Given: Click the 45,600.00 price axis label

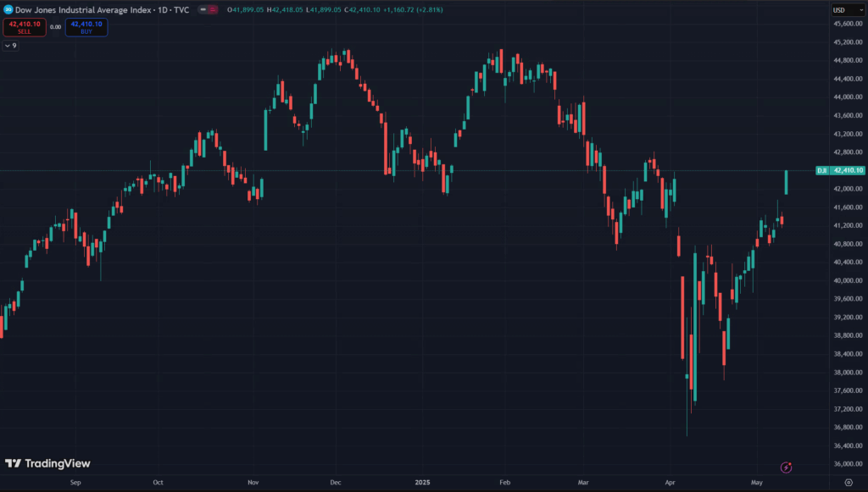Looking at the screenshot, I should (848, 24).
